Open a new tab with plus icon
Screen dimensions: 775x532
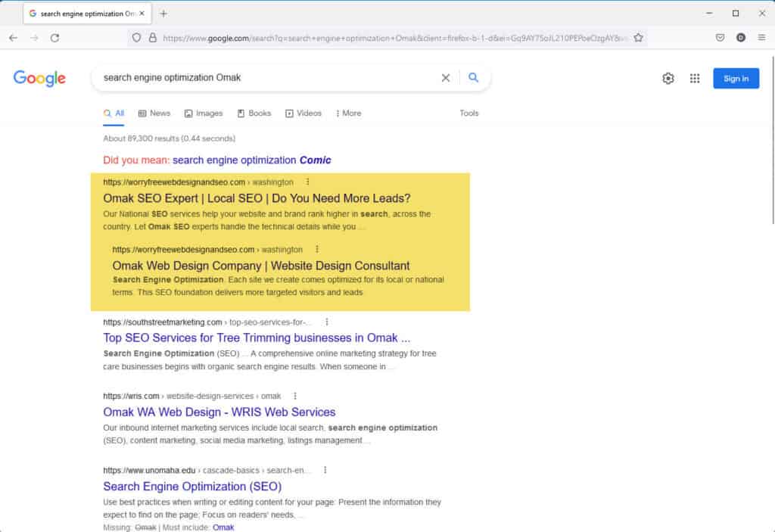coord(163,14)
